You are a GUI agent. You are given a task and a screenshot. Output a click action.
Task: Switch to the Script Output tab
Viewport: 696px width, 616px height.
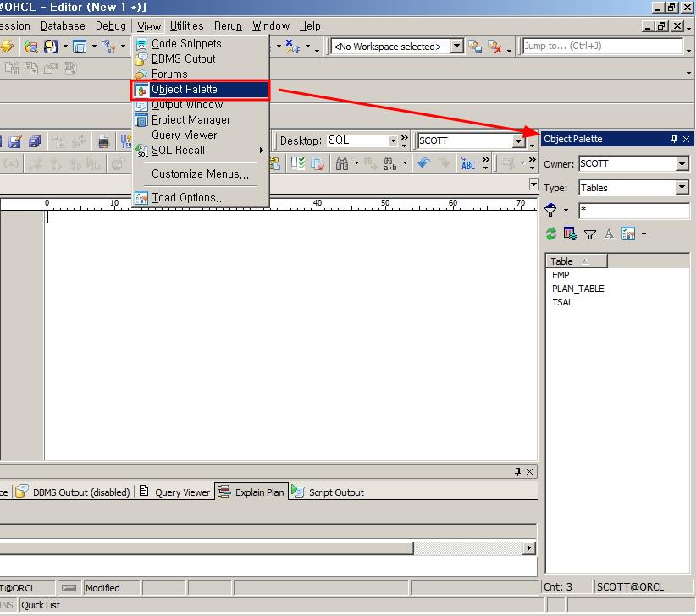click(335, 492)
